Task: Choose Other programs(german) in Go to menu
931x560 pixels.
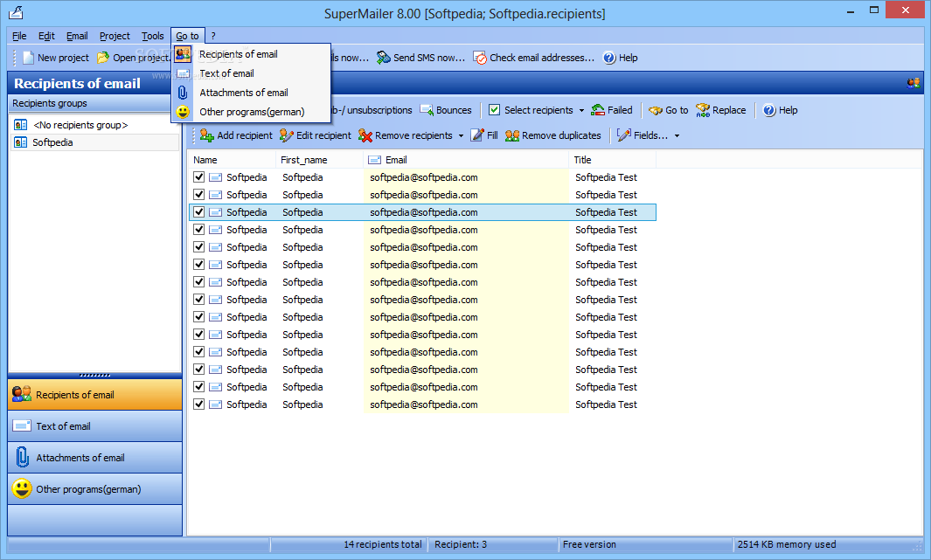Action: 251,112
